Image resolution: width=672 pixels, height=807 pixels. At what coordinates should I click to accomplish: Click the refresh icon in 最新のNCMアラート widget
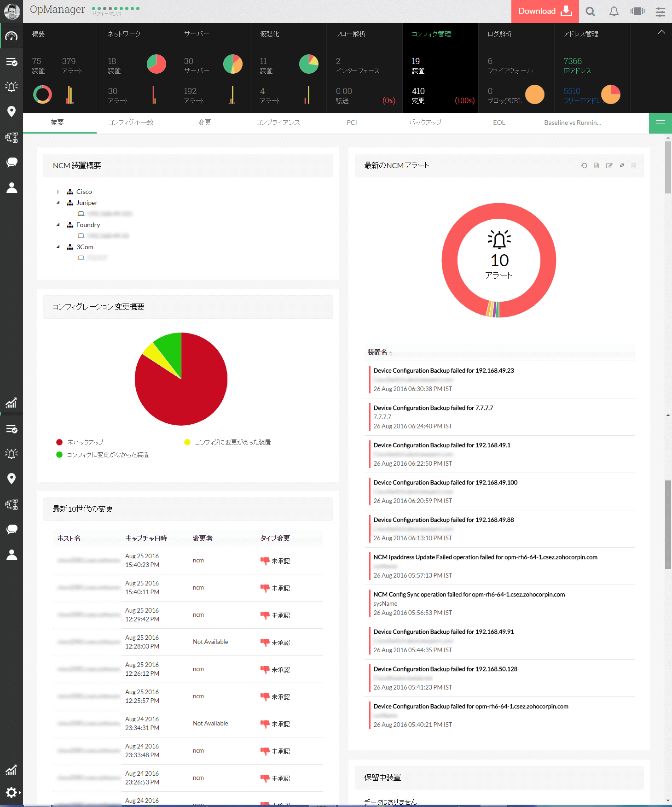coord(584,165)
